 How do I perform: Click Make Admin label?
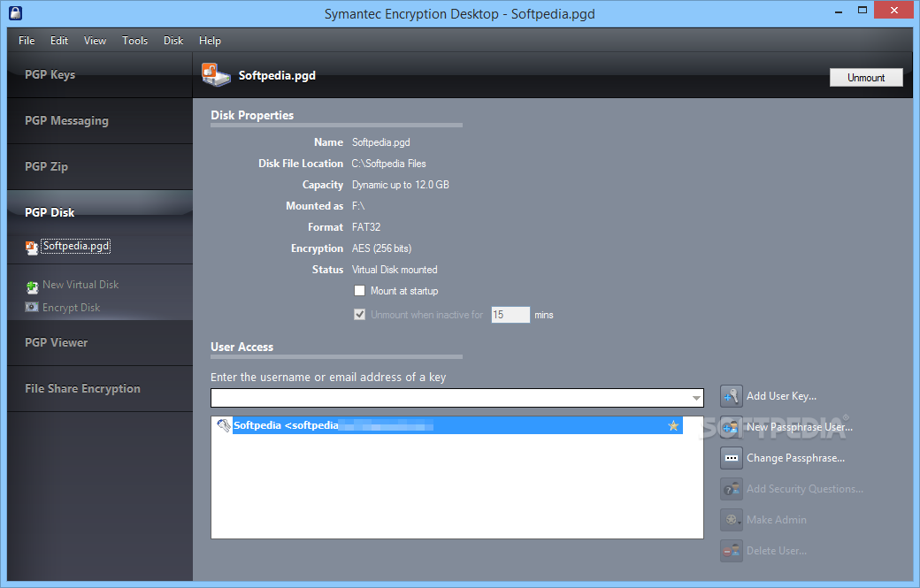(777, 520)
